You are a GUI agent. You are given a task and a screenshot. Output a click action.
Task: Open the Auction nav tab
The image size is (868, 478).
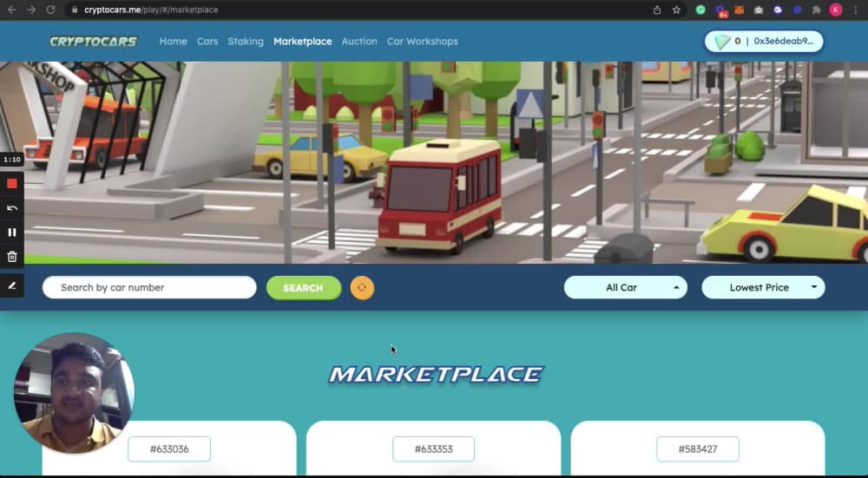click(359, 42)
